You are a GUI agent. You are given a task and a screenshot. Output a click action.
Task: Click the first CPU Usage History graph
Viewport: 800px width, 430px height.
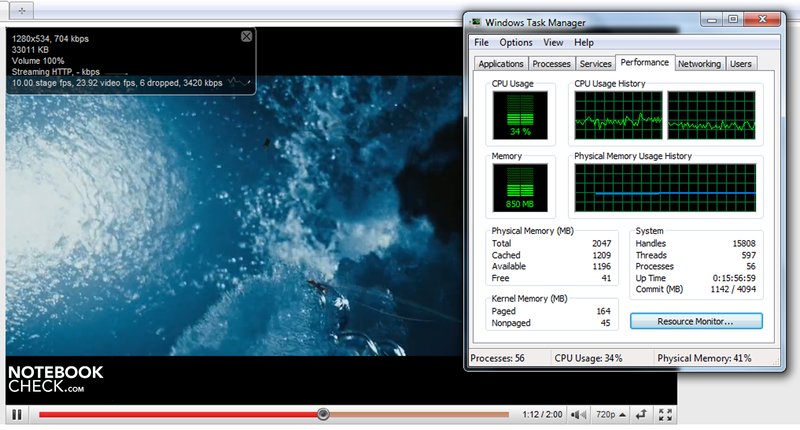pyautogui.click(x=618, y=115)
